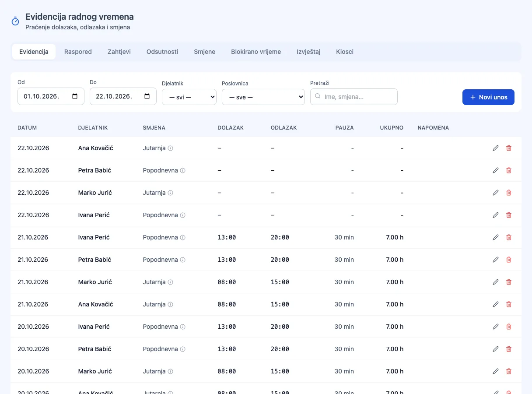Select Marko Jurić's 15:00 departure on 21.10.2026

click(280, 282)
